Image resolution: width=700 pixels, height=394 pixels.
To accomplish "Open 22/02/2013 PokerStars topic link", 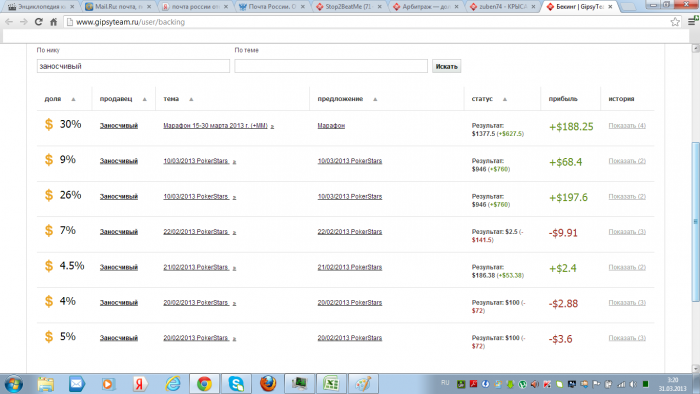I will click(x=196, y=232).
